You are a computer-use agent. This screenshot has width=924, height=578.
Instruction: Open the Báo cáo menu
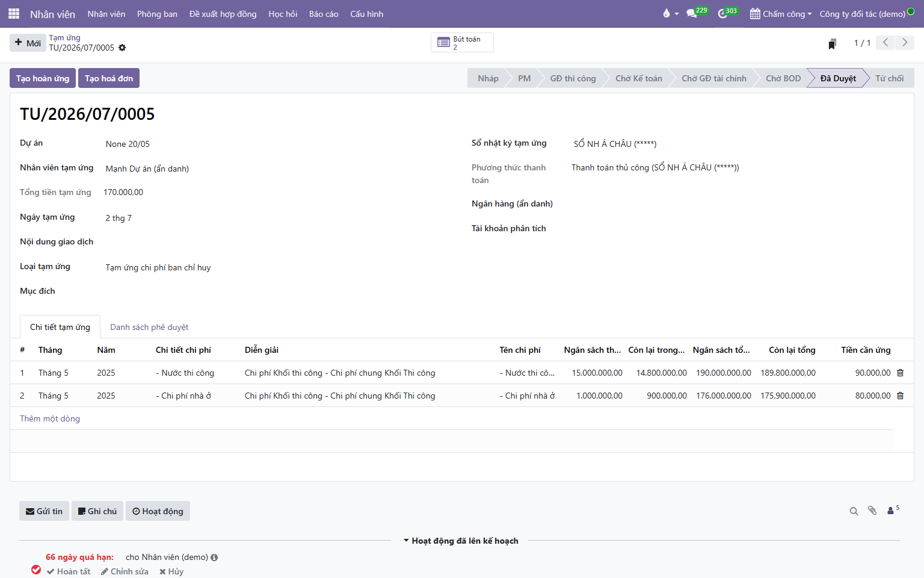[324, 14]
